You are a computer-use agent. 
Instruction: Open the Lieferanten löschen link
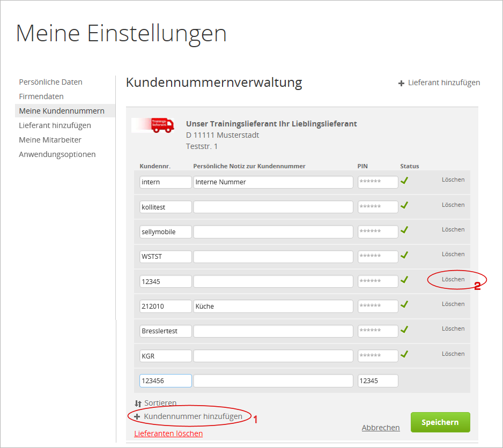click(168, 433)
